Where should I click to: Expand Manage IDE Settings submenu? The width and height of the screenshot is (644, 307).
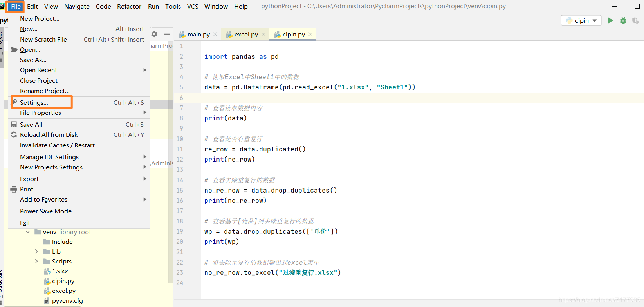tap(79, 157)
